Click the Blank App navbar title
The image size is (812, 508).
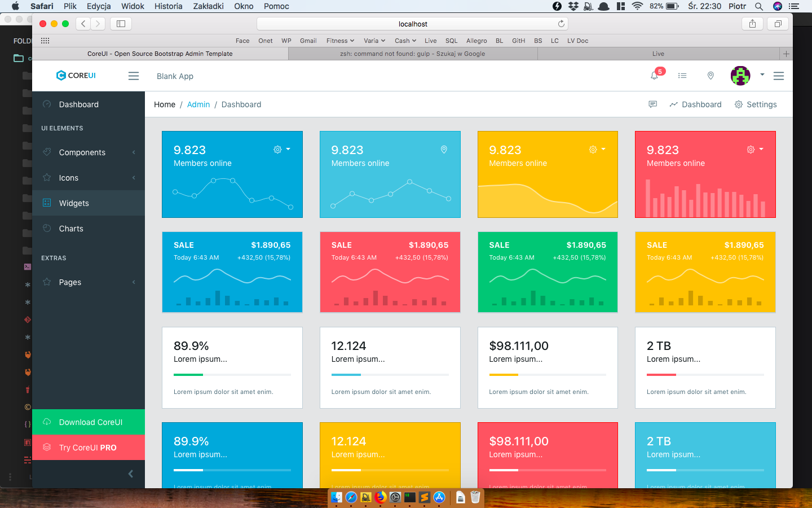(175, 76)
